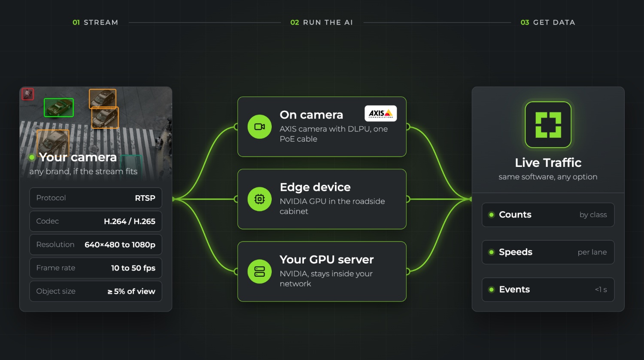Image resolution: width=644 pixels, height=360 pixels.
Task: Click the Counts label
Action: coord(515,215)
